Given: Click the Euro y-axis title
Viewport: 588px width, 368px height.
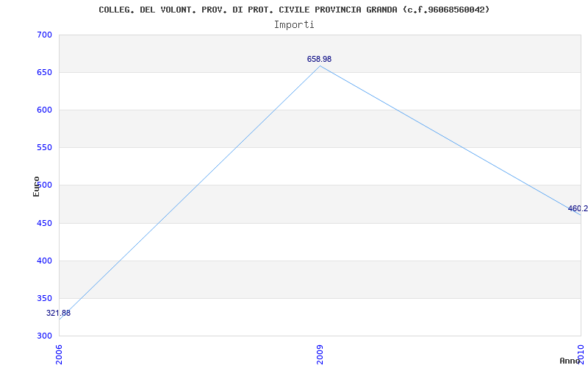Looking at the screenshot, I should (x=36, y=186).
